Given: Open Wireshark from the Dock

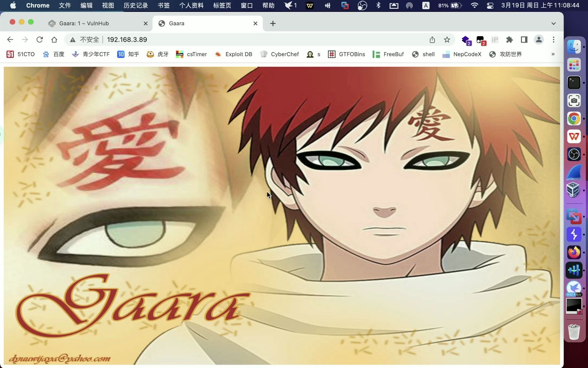Looking at the screenshot, I should [574, 172].
